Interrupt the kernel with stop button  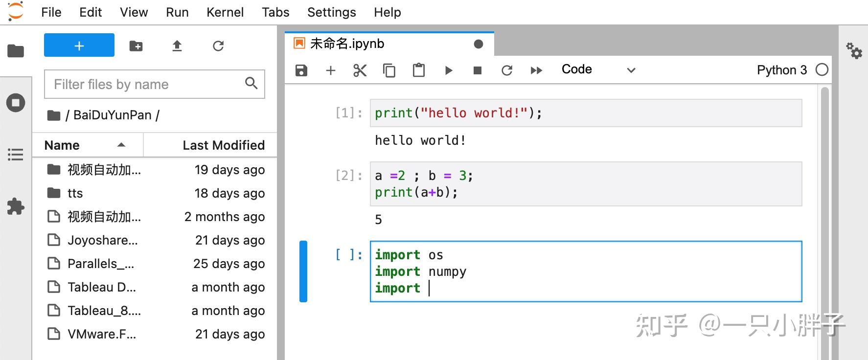478,70
